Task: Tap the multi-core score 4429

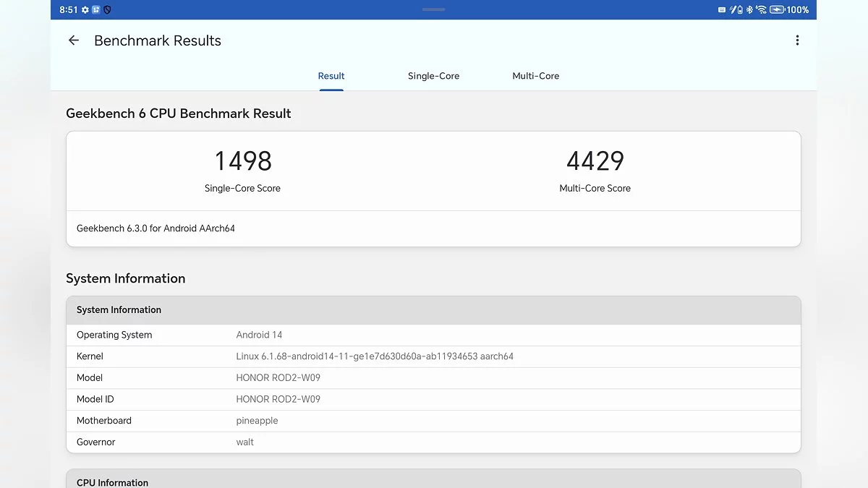Action: 595,161
